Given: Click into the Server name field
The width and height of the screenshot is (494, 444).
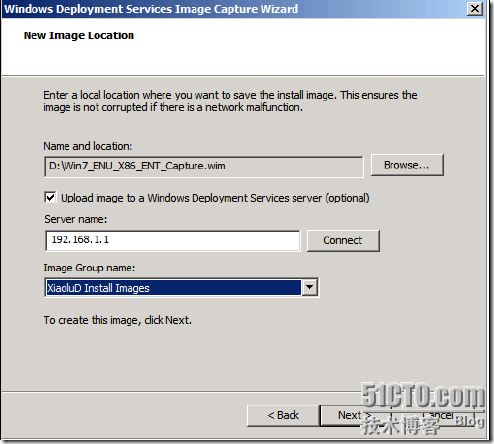Looking at the screenshot, I should point(173,240).
